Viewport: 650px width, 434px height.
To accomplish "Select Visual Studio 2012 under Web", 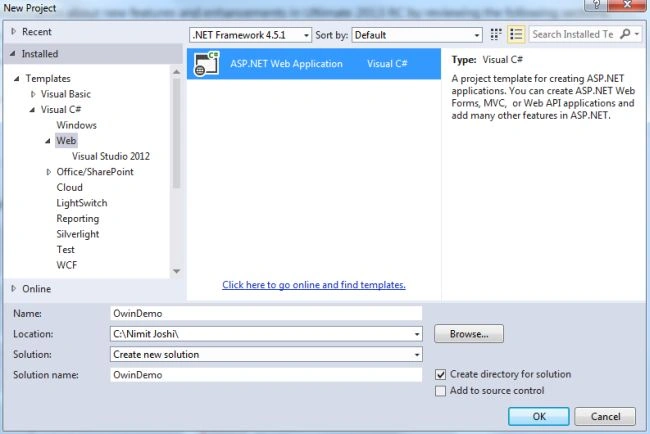I will pyautogui.click(x=111, y=156).
